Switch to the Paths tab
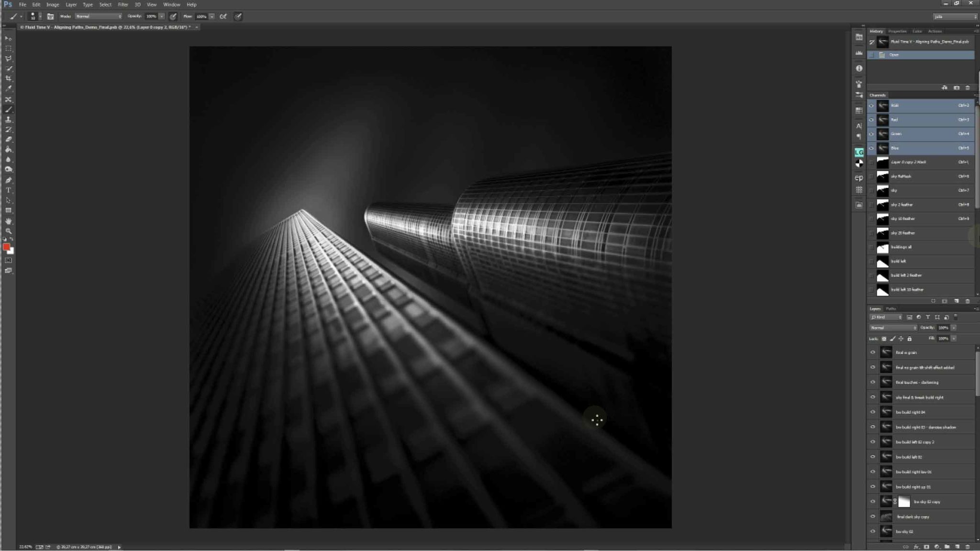 (x=891, y=309)
